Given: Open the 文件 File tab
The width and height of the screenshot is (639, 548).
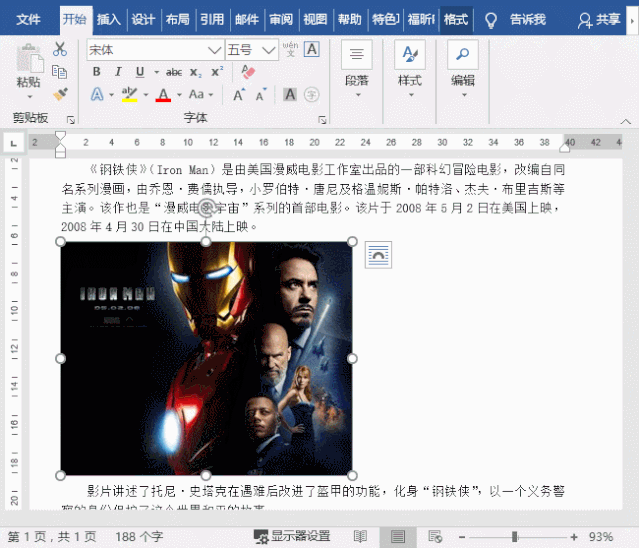Looking at the screenshot, I should tap(28, 20).
